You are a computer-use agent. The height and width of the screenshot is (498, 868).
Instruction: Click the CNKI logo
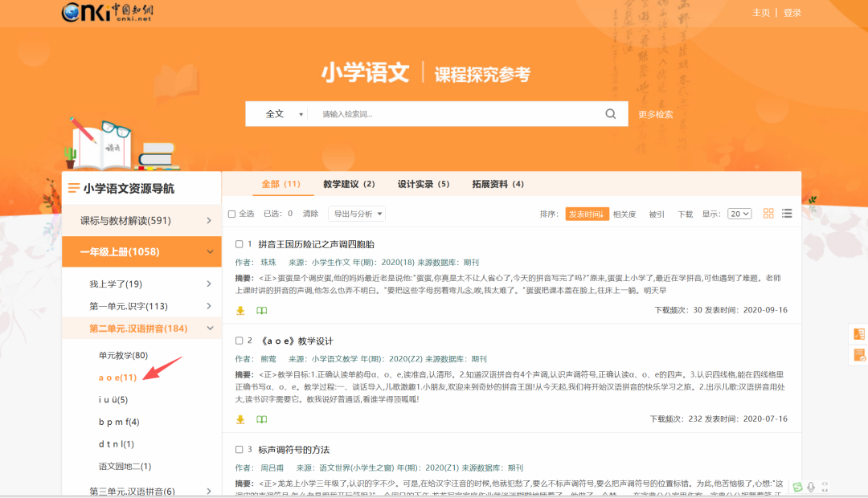(108, 11)
